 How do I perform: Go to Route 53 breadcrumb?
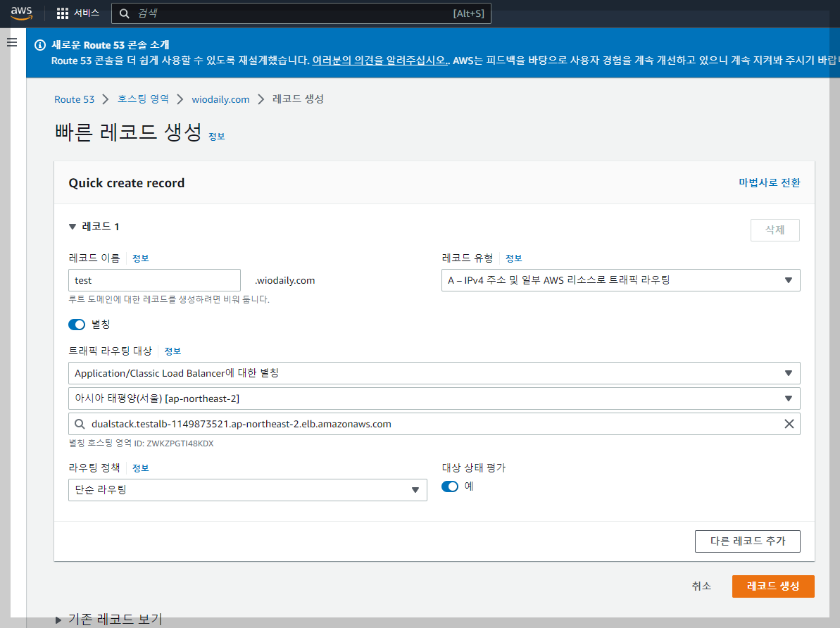point(75,99)
